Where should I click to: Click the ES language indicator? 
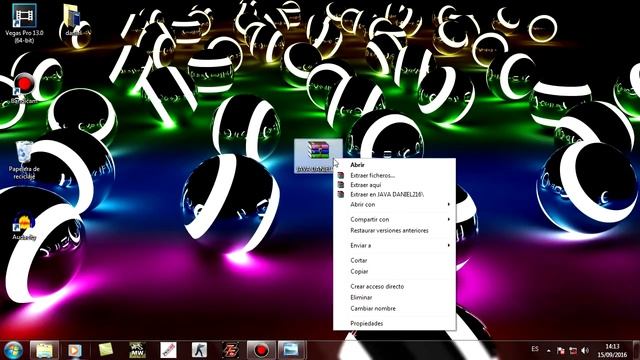(x=535, y=349)
